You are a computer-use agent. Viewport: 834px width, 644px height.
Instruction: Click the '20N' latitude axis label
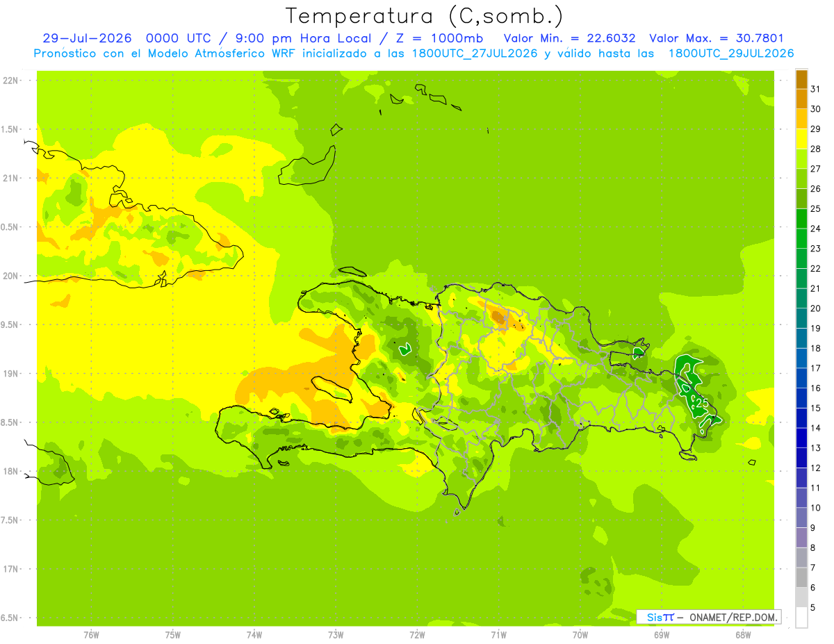(11, 276)
